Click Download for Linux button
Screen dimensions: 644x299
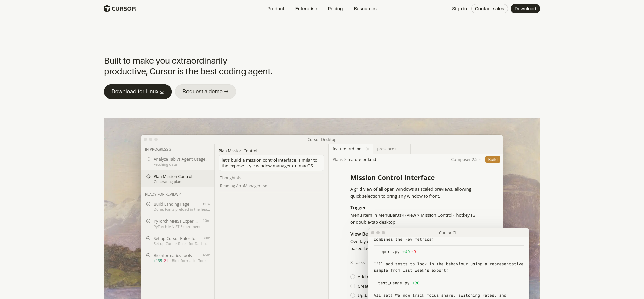(138, 92)
